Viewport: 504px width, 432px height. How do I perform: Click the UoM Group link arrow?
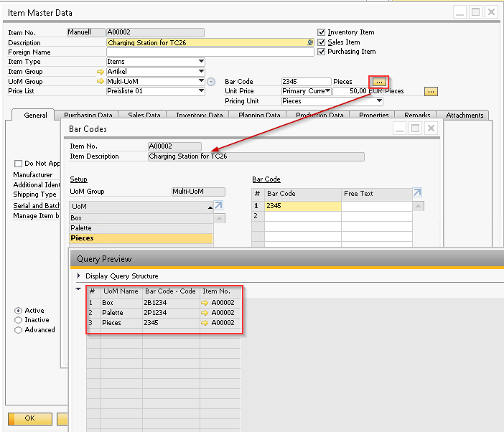point(100,82)
